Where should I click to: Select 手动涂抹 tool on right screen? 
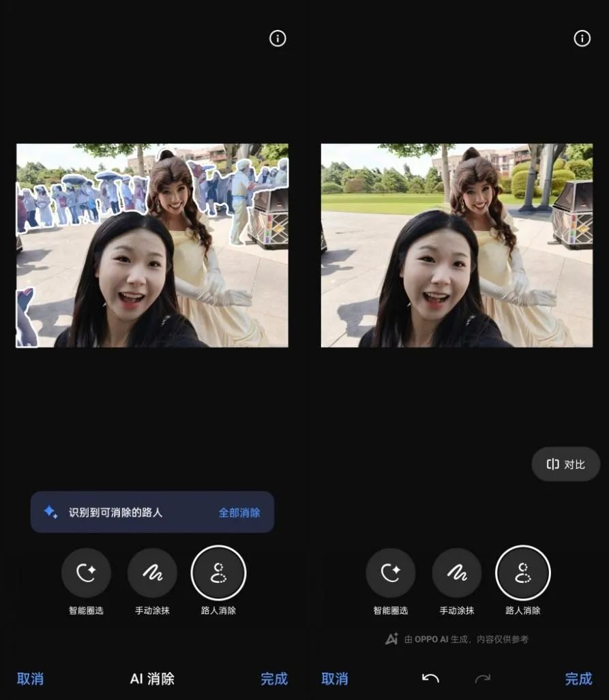(457, 573)
